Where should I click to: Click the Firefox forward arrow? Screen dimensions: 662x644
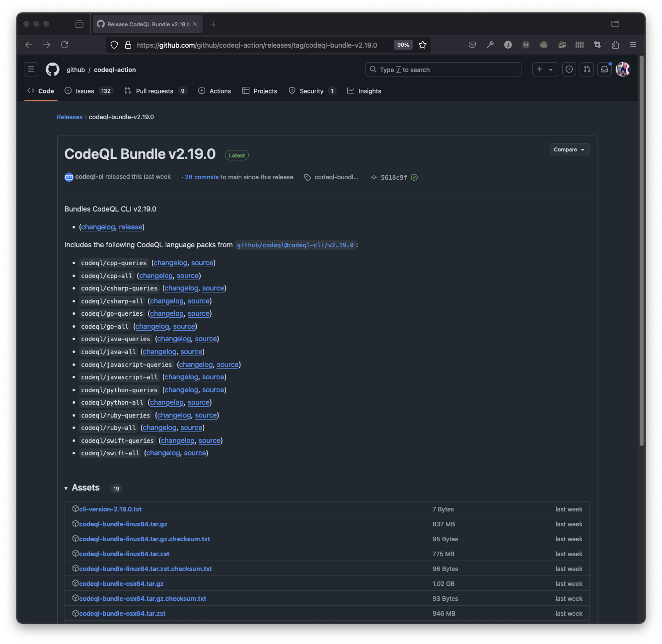[x=47, y=45]
